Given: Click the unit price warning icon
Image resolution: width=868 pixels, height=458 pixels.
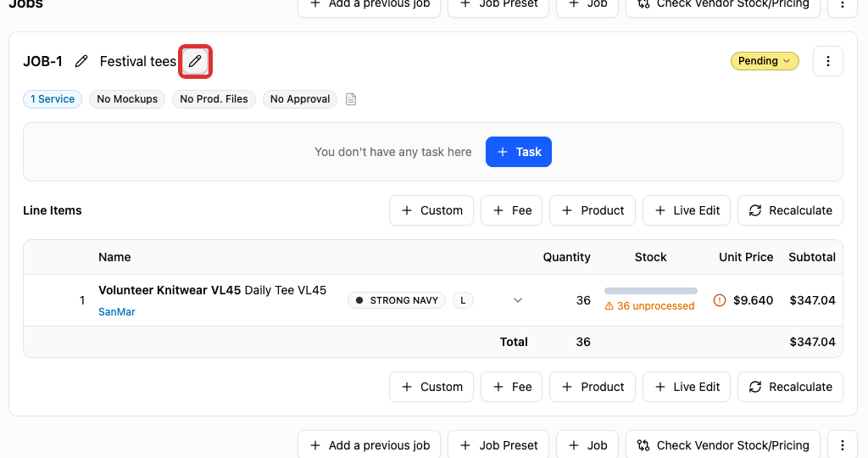Looking at the screenshot, I should click(719, 300).
